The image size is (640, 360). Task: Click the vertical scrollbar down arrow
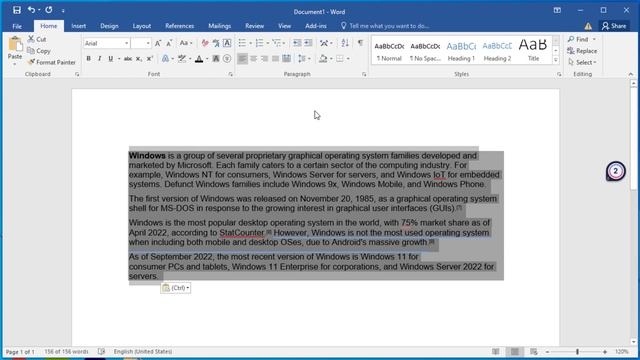pos(633,342)
